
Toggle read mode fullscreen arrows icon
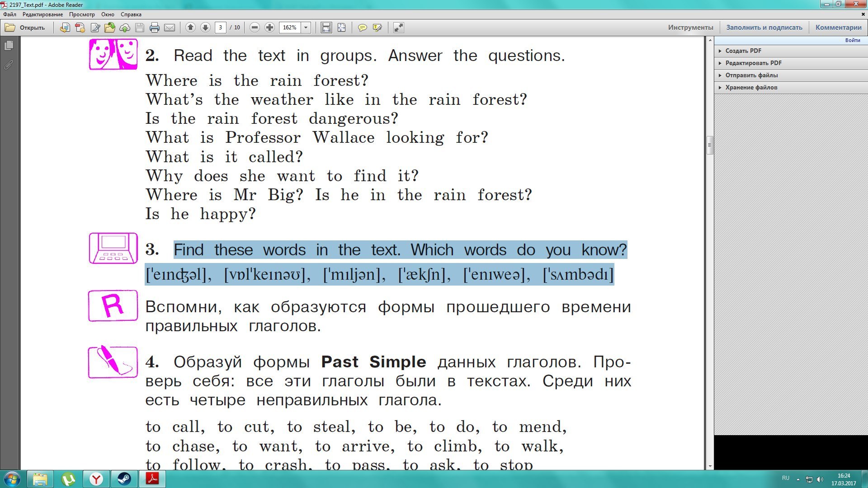(398, 28)
